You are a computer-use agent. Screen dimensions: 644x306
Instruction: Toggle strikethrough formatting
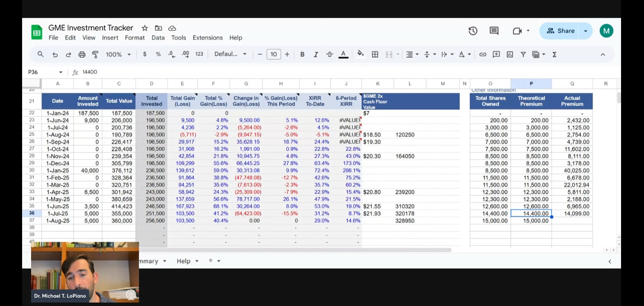[x=329, y=54]
